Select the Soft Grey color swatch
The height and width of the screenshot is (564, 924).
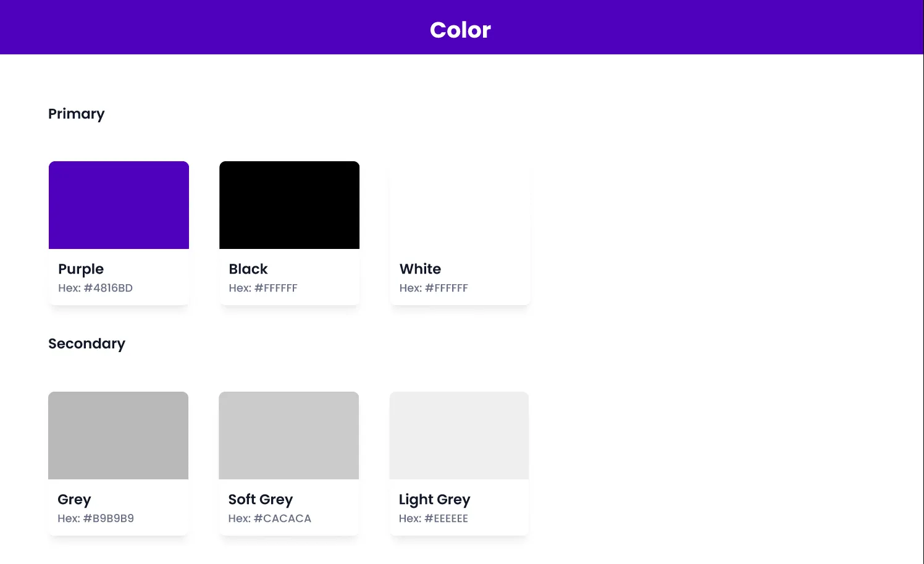pyautogui.click(x=288, y=436)
